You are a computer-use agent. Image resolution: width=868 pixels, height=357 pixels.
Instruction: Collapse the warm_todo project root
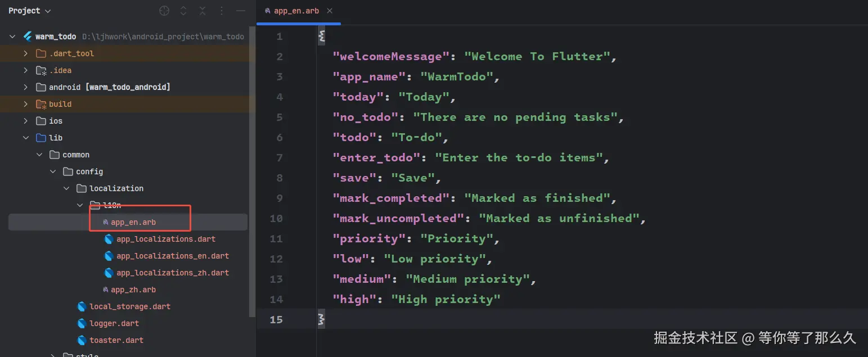click(12, 37)
